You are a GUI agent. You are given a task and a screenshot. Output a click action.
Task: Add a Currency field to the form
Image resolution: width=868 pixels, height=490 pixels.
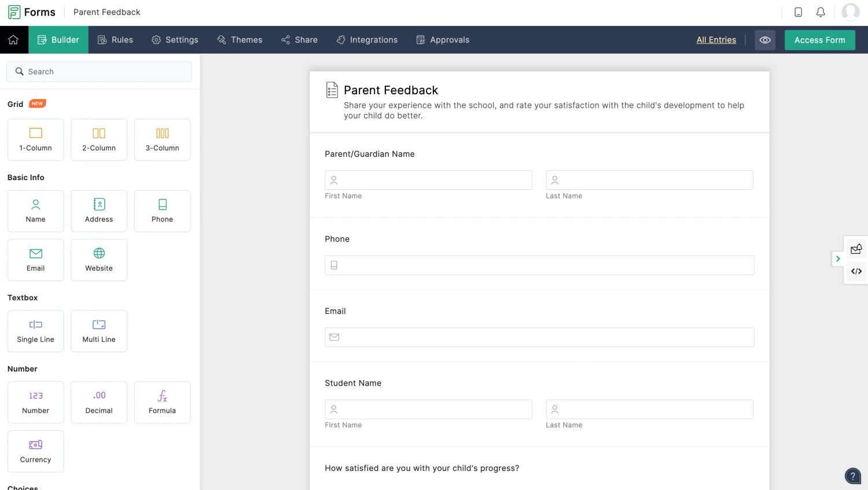click(35, 451)
